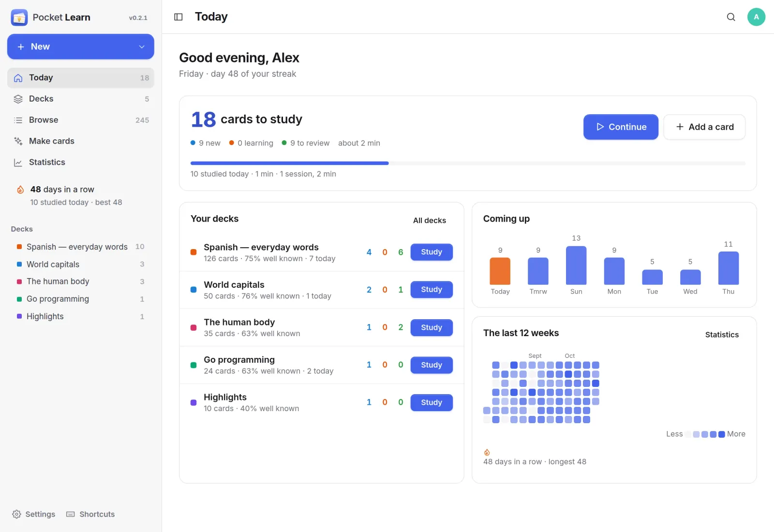Open the user avatar A

[756, 17]
